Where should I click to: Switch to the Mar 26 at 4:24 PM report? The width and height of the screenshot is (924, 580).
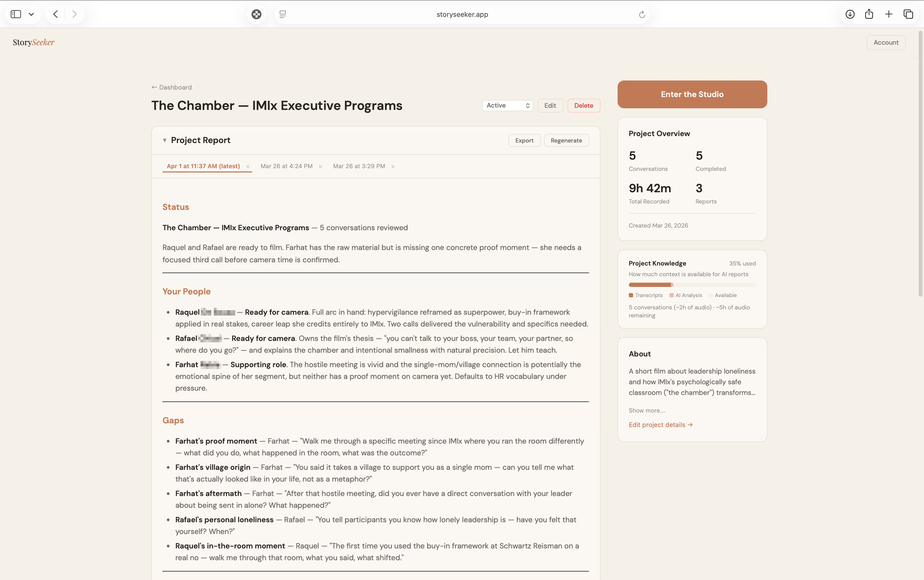pyautogui.click(x=286, y=166)
